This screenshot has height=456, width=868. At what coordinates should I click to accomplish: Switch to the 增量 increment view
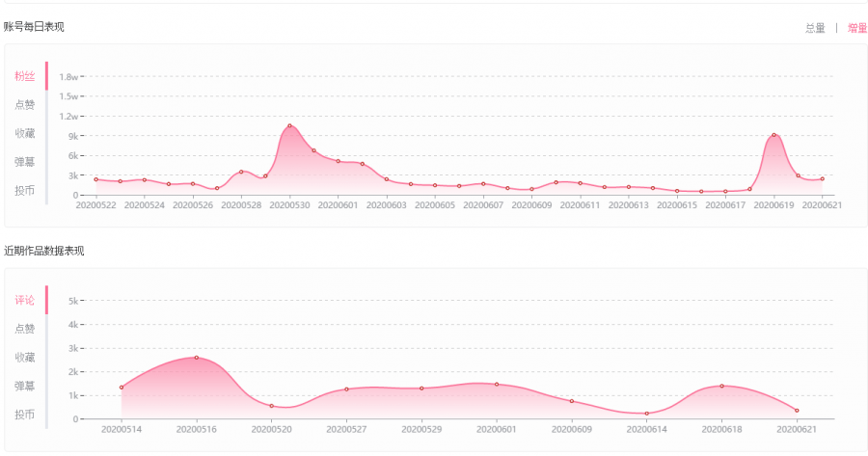tap(857, 28)
